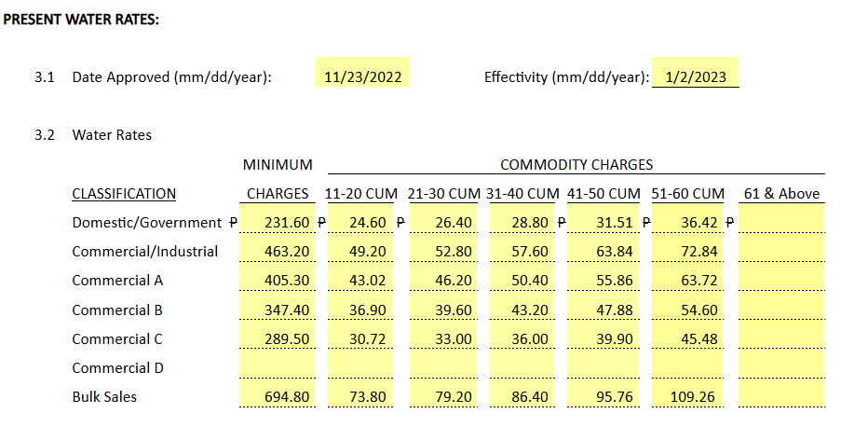Screen dimensions: 868x441
Task: Click the Domestic/Government minimum charge 231.60
Action: pos(278,218)
